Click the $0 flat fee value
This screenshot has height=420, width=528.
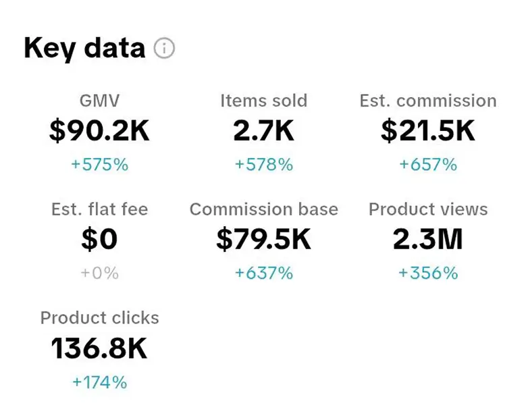coord(99,239)
